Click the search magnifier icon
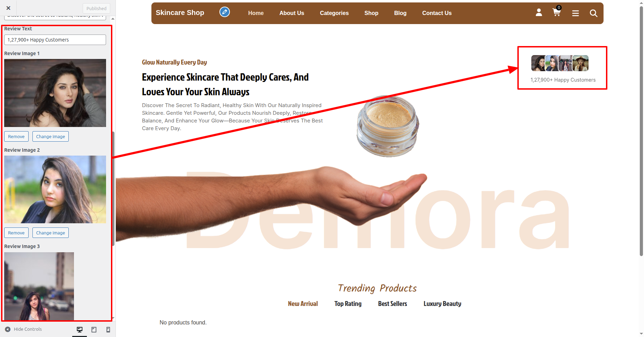 point(593,13)
